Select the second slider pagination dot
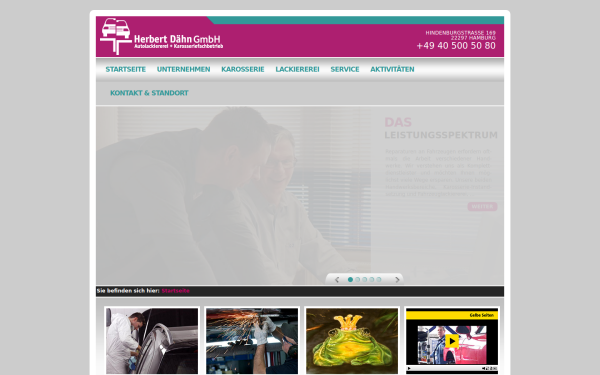The height and width of the screenshot is (375, 600). (357, 280)
